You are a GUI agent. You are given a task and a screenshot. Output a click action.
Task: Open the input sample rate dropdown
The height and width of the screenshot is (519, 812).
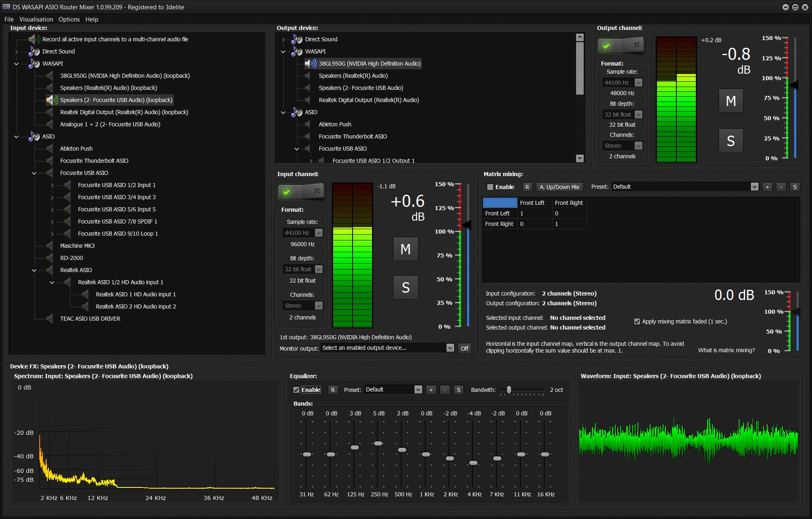(x=319, y=233)
